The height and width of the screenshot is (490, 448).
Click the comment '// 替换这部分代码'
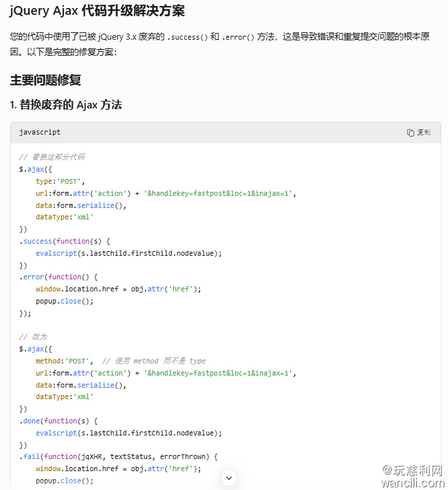[52, 157]
